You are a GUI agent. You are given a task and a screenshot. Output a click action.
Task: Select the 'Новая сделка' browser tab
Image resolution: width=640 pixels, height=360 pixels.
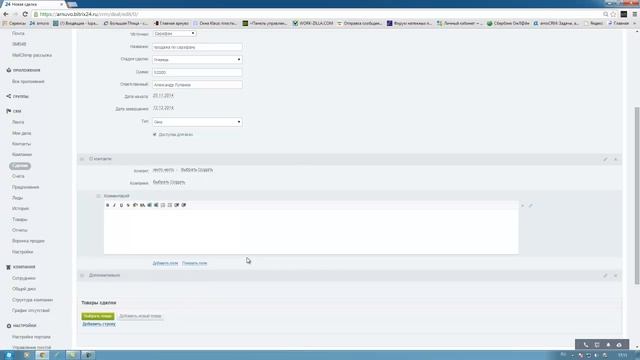(x=33, y=4)
